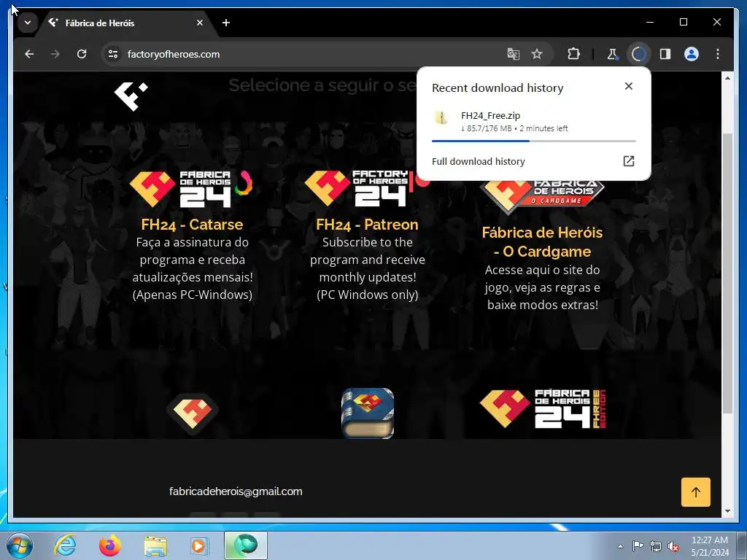
Task: Click the blue book icon
Action: pos(368,413)
